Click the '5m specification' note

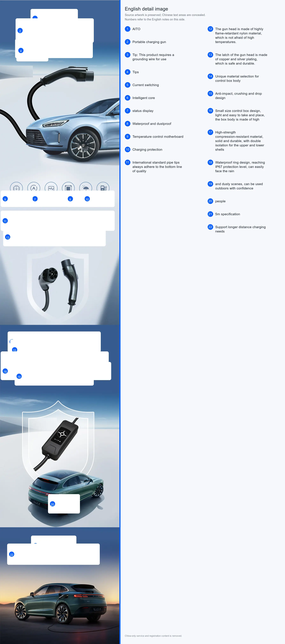(228, 214)
